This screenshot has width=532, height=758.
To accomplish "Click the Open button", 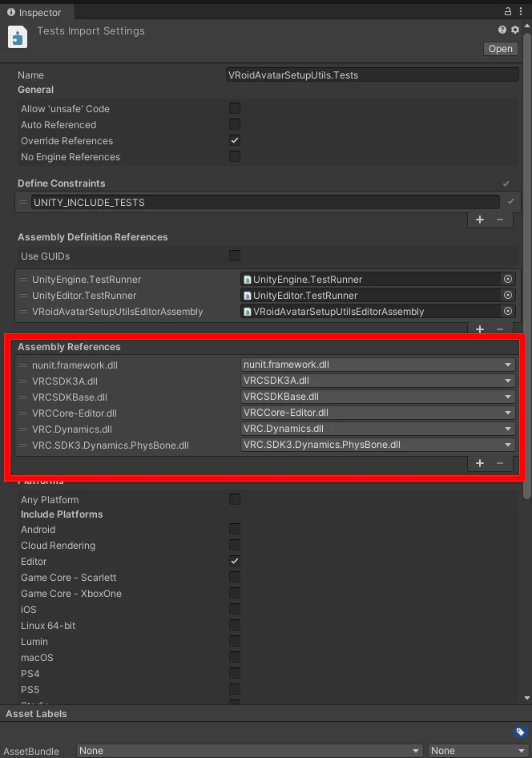I will pyautogui.click(x=501, y=49).
